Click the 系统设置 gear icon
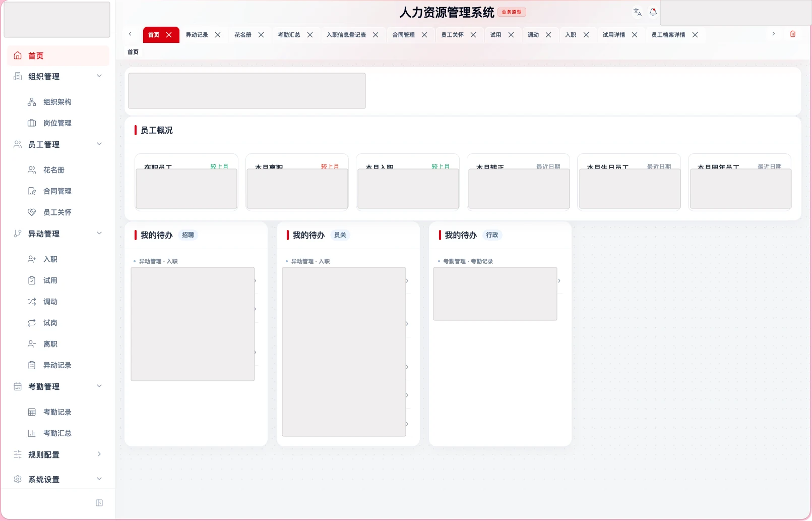 [x=18, y=479]
